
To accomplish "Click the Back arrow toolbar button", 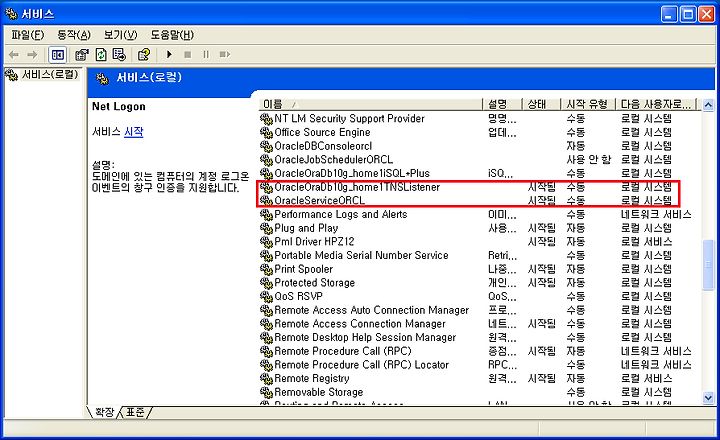I will tap(14, 55).
